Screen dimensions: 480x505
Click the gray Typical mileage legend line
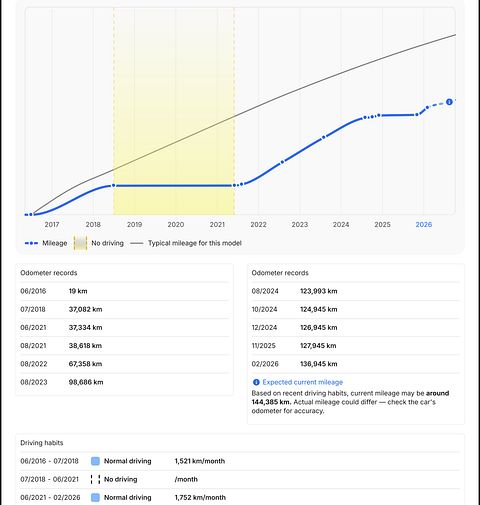click(x=137, y=243)
